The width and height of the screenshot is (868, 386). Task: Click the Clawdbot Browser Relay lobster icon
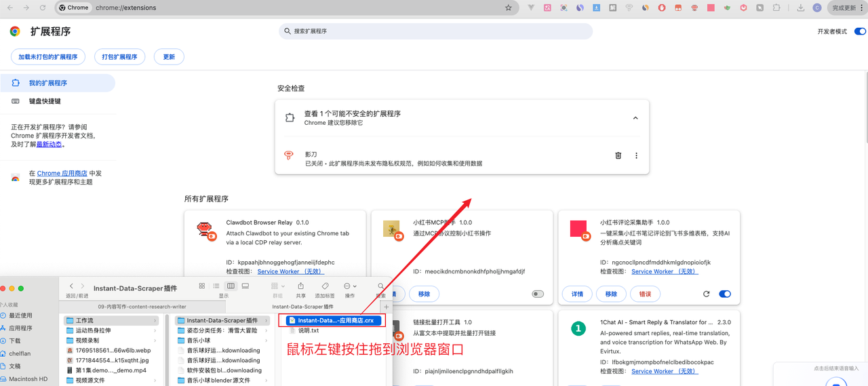click(x=205, y=231)
